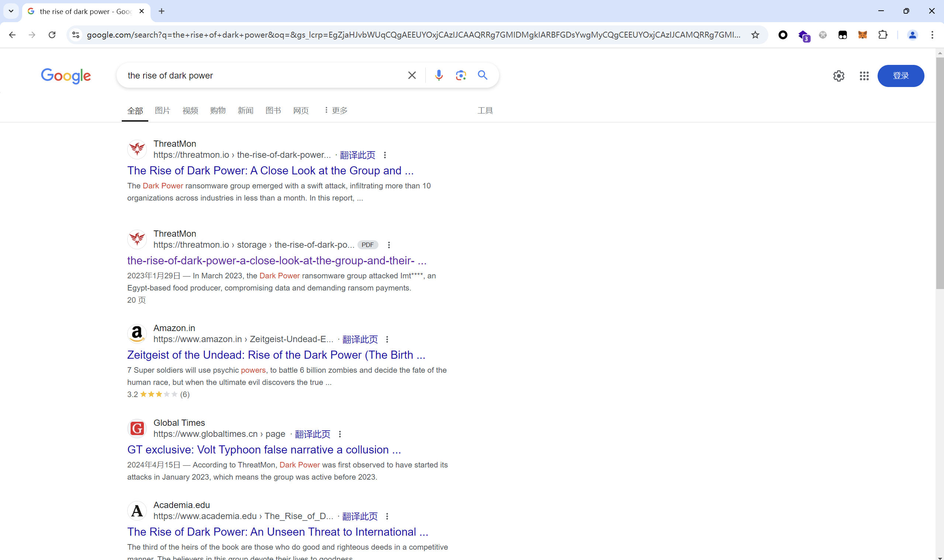Image resolution: width=944 pixels, height=560 pixels.
Task: Open the Chrome profile avatar
Action: (x=912, y=35)
